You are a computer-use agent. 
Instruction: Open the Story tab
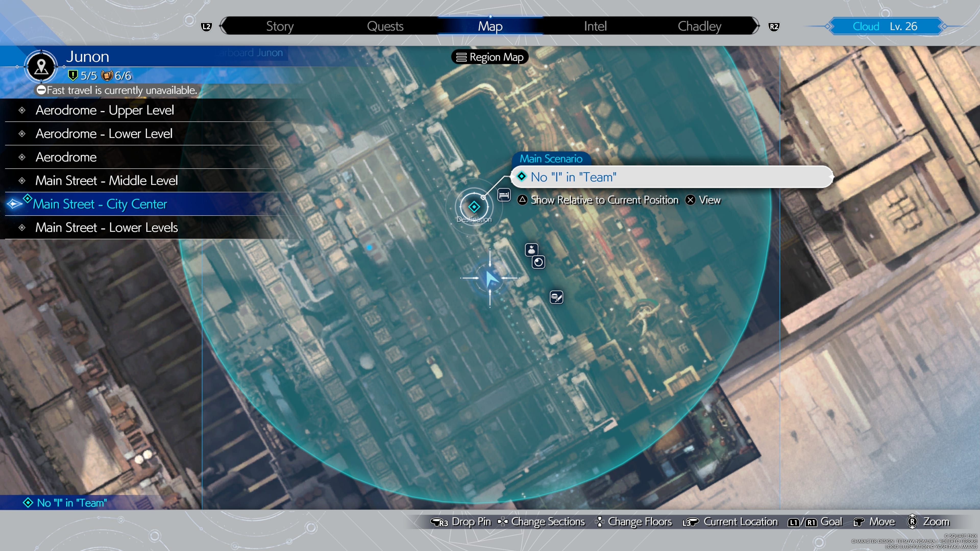pyautogui.click(x=280, y=26)
